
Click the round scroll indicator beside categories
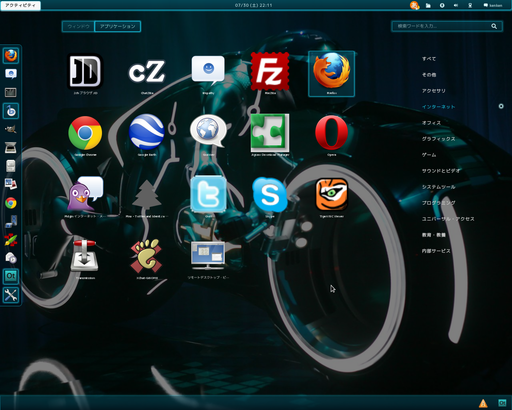tap(501, 106)
